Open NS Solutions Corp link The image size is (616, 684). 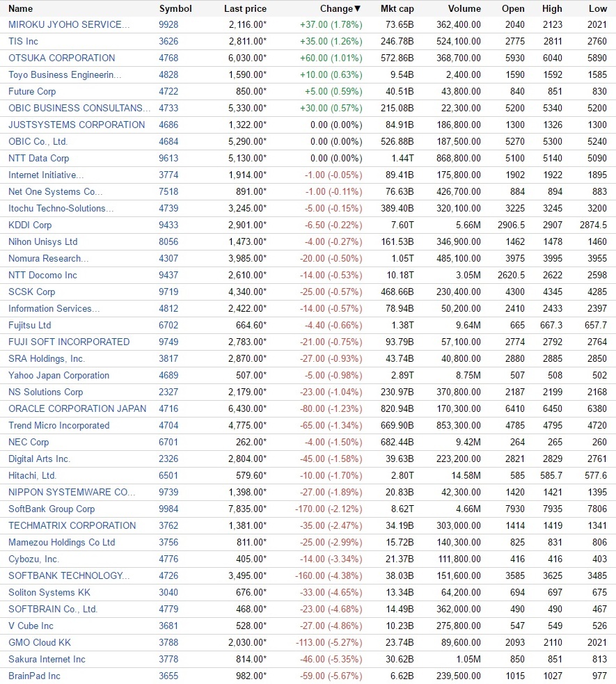[45, 392]
